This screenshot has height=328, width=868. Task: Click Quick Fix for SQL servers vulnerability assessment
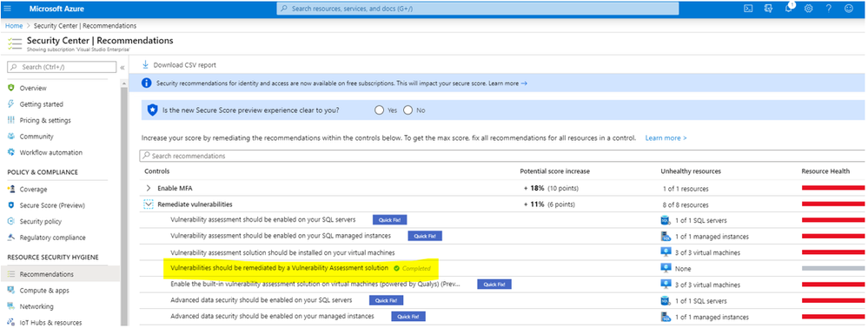(x=390, y=220)
